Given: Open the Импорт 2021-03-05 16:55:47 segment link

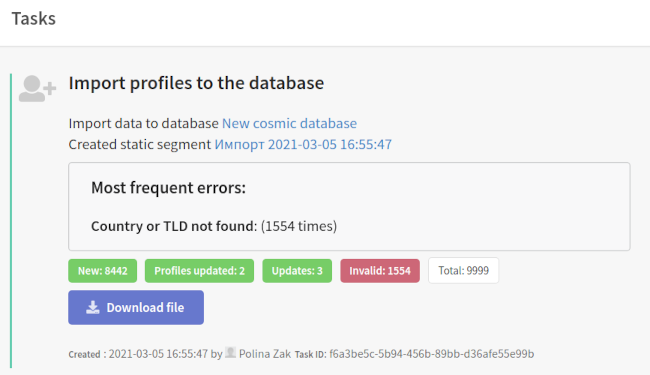Looking at the screenshot, I should click(x=303, y=144).
